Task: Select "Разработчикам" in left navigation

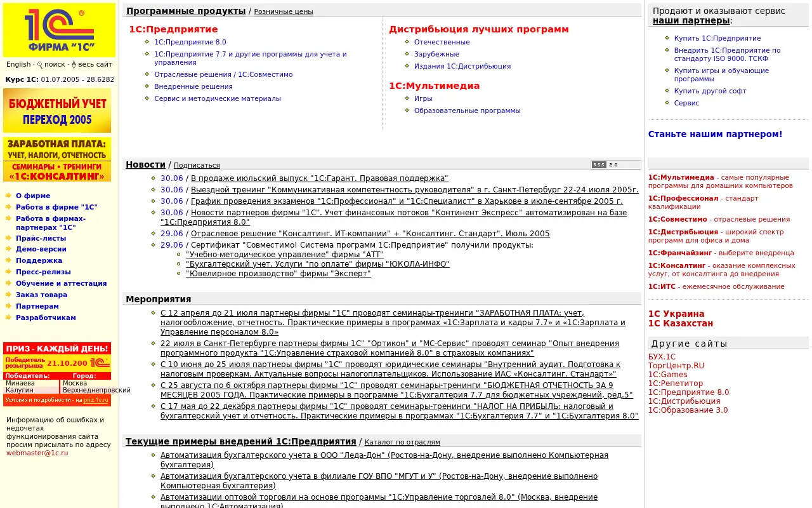Action: click(46, 317)
